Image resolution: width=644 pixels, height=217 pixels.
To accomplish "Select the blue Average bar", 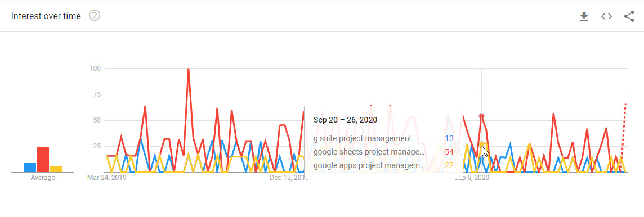I will [x=30, y=168].
